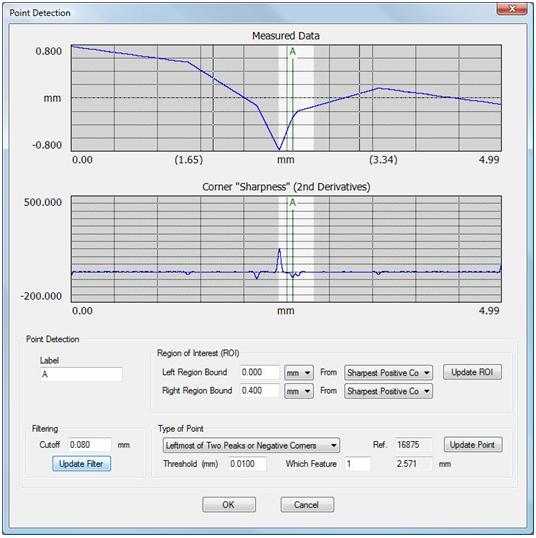
Task: Click the filter Cutoff input field
Action: point(90,445)
